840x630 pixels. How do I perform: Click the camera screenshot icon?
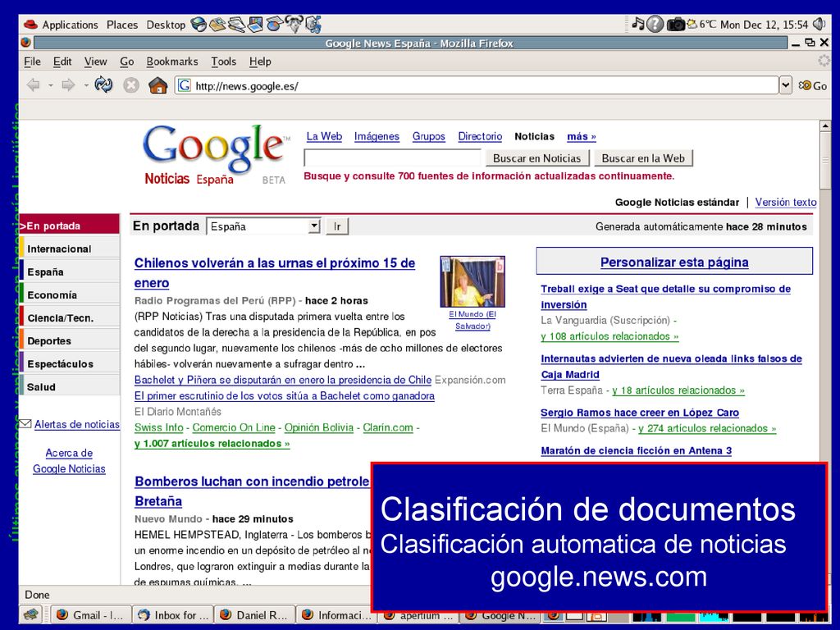click(676, 24)
